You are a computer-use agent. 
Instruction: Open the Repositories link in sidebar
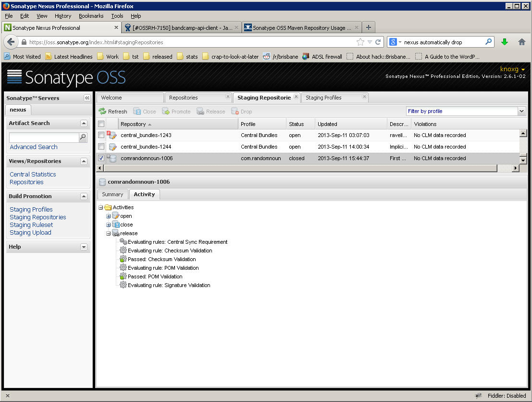pyautogui.click(x=26, y=182)
